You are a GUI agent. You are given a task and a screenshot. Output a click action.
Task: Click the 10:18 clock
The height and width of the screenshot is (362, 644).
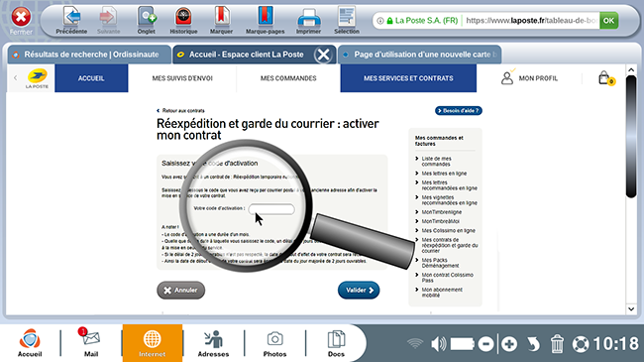(x=615, y=344)
